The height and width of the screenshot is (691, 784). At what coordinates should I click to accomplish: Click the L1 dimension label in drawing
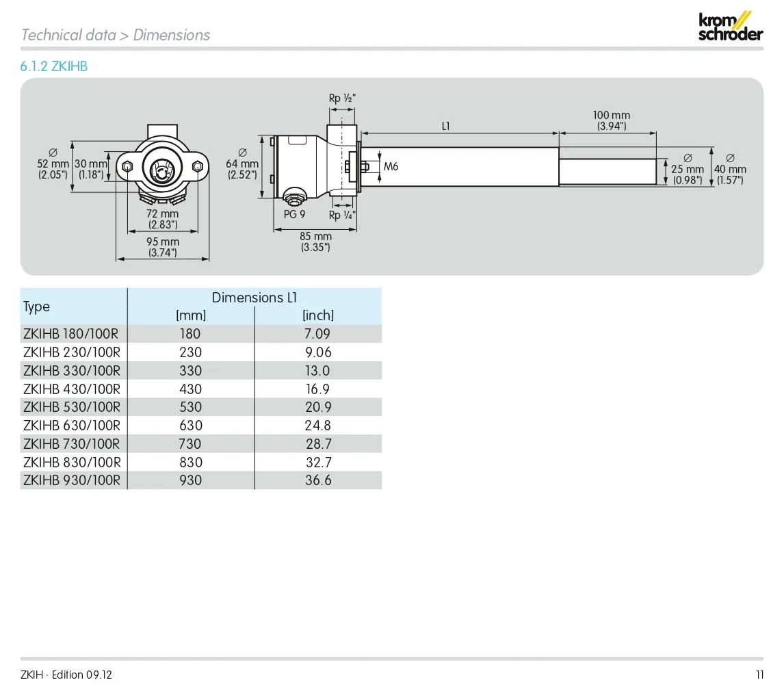(446, 126)
